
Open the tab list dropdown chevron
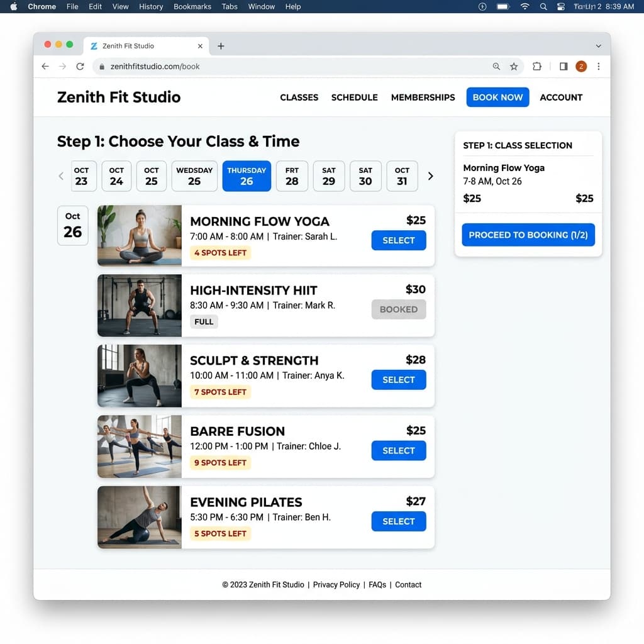(x=598, y=45)
